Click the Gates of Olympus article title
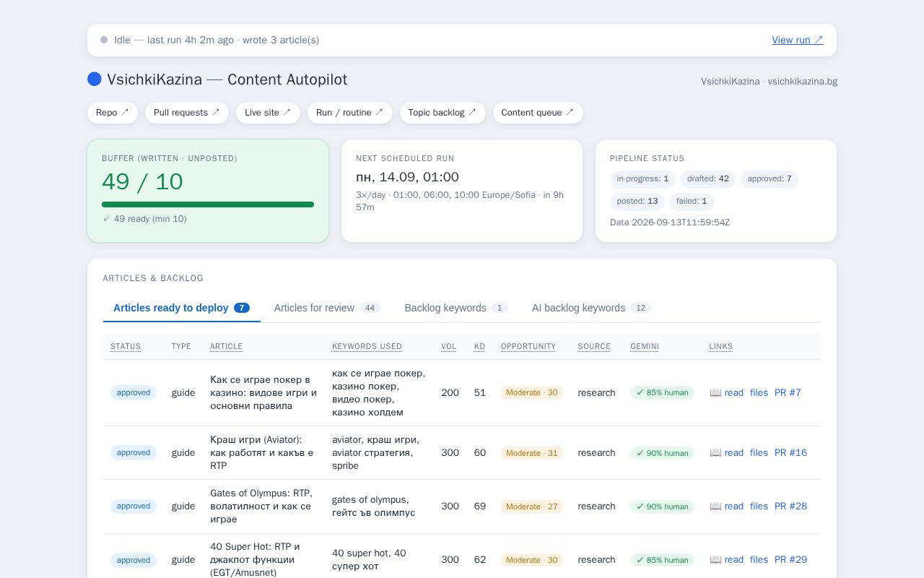Screen dimensions: 924x578 coord(261,506)
